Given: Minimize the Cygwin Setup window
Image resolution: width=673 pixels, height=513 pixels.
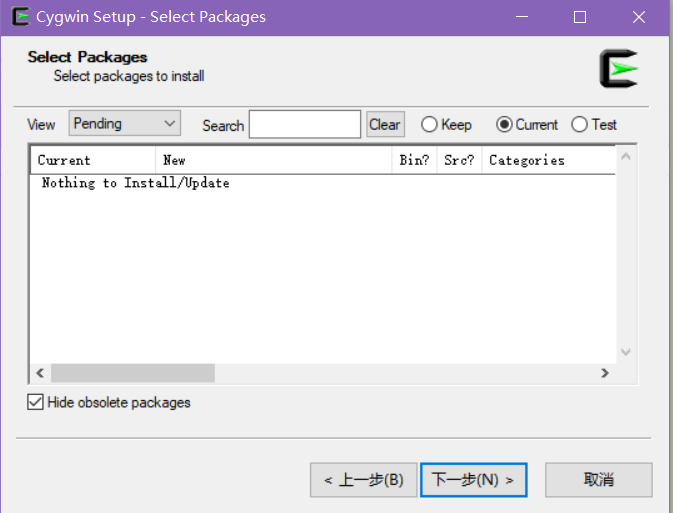Looking at the screenshot, I should (522, 17).
